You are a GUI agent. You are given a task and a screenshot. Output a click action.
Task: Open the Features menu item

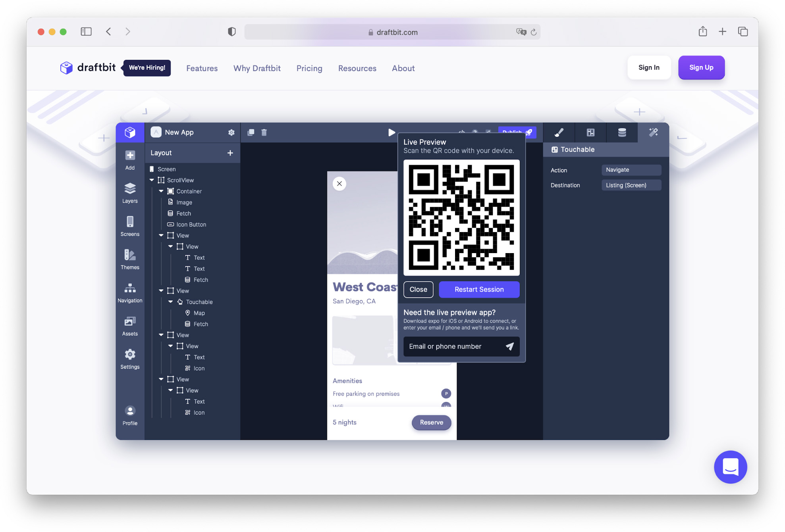(x=202, y=68)
